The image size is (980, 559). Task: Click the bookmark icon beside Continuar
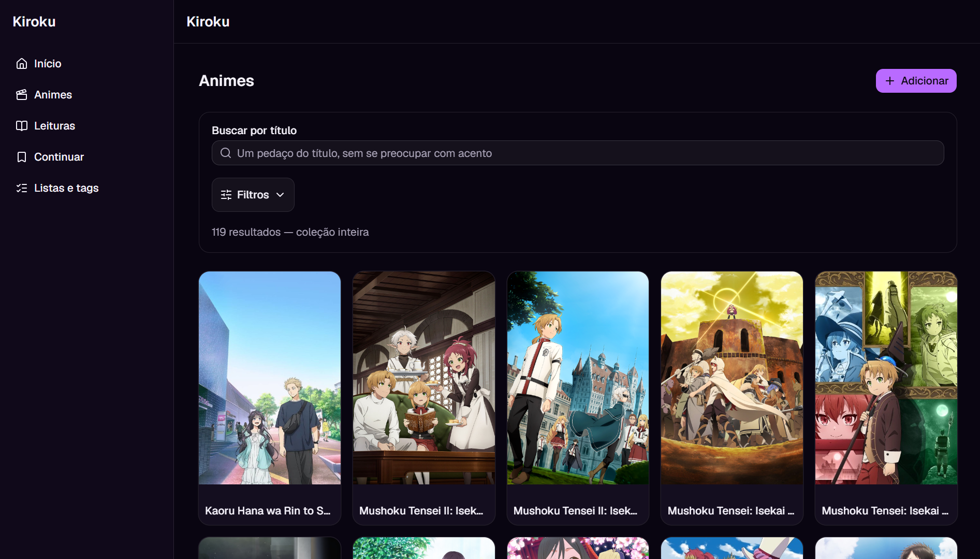click(x=22, y=157)
